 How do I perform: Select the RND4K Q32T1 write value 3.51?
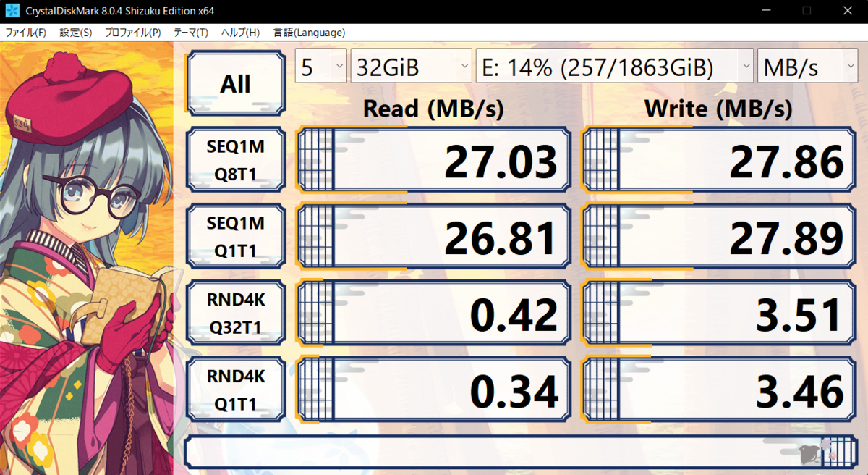pyautogui.click(x=720, y=314)
